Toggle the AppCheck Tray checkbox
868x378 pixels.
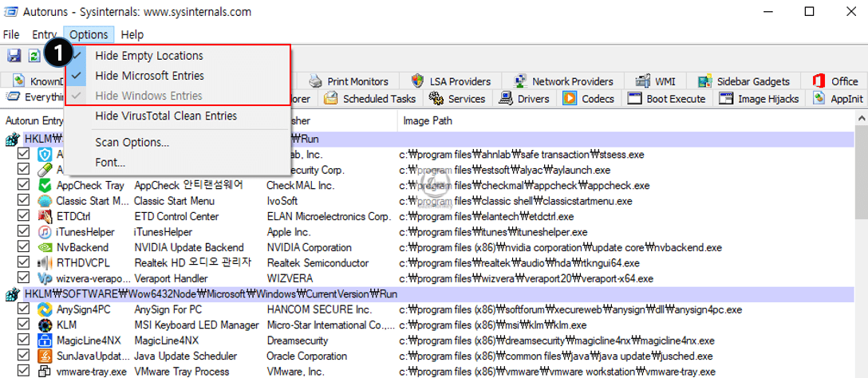24,185
